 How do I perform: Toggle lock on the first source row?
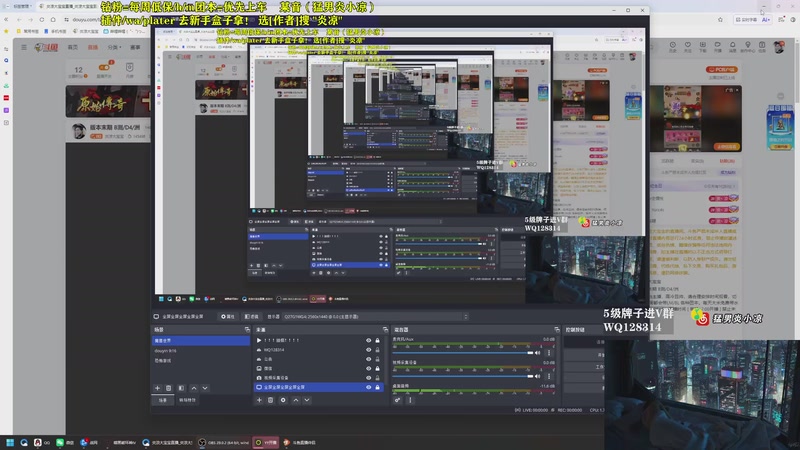(378, 340)
